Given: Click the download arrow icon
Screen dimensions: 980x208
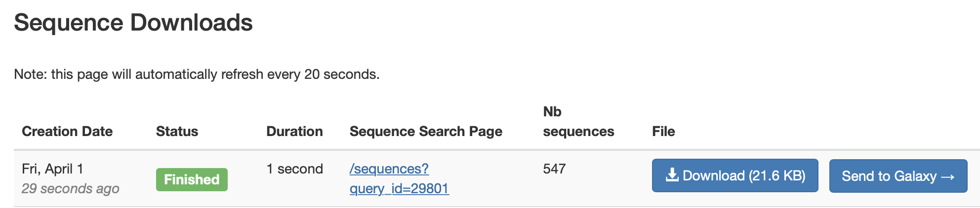Looking at the screenshot, I should pos(672,175).
